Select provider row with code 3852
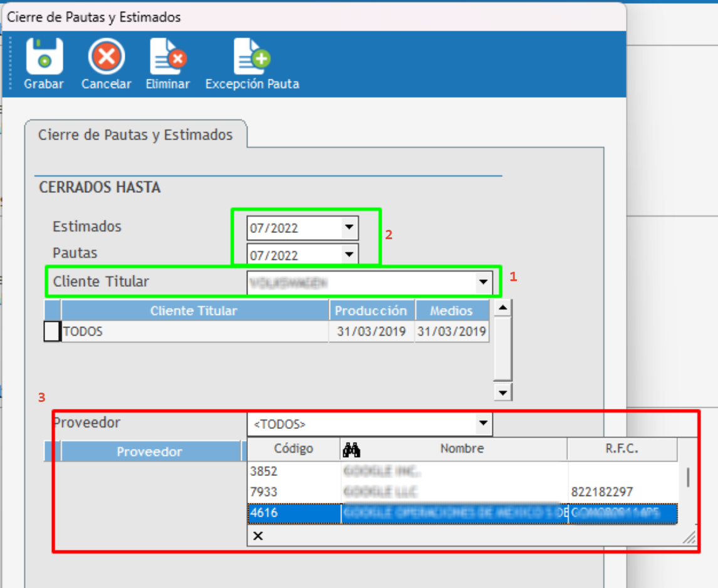718x588 pixels. point(462,472)
